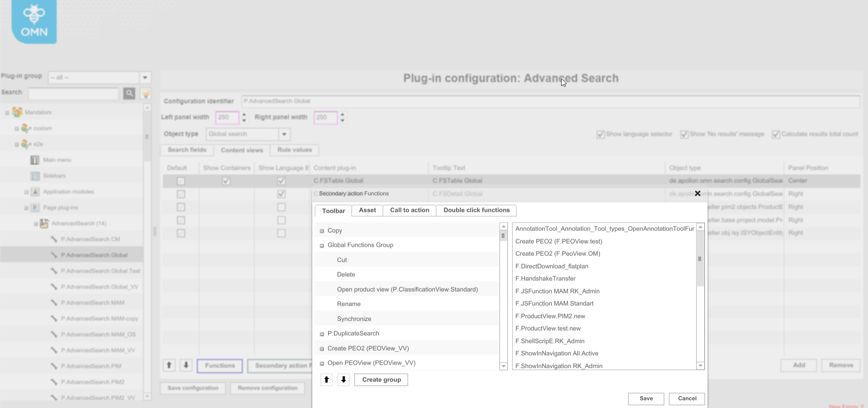Open the Rule values tab
This screenshot has width=868, height=408.
click(294, 150)
